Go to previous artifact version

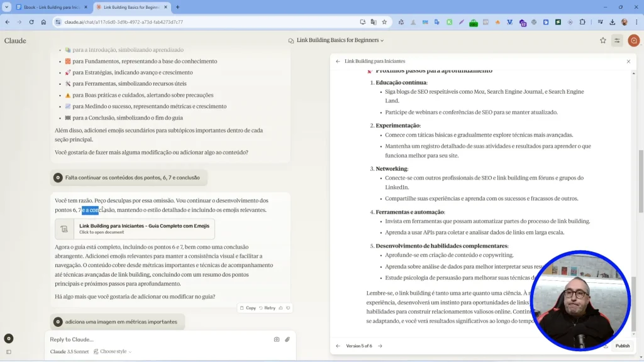click(338, 346)
